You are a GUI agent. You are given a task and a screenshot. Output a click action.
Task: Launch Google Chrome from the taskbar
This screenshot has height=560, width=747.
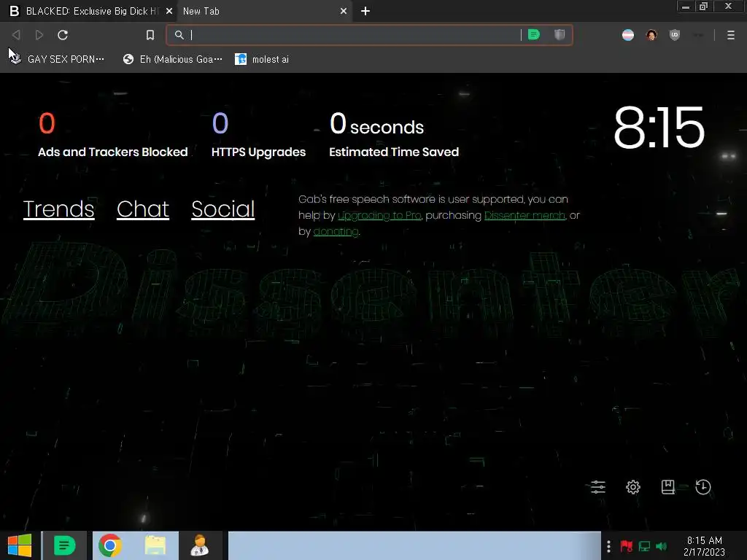pos(110,545)
